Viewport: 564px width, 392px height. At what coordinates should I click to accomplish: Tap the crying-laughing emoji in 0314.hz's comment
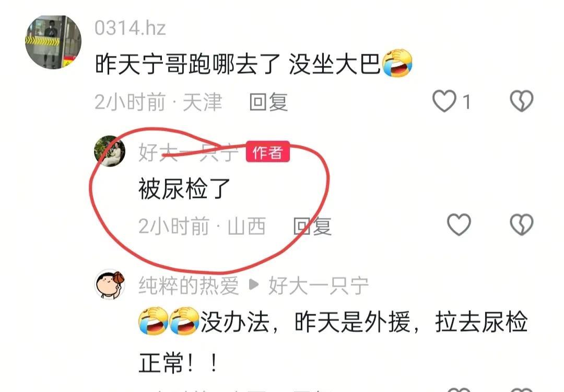pyautogui.click(x=397, y=63)
